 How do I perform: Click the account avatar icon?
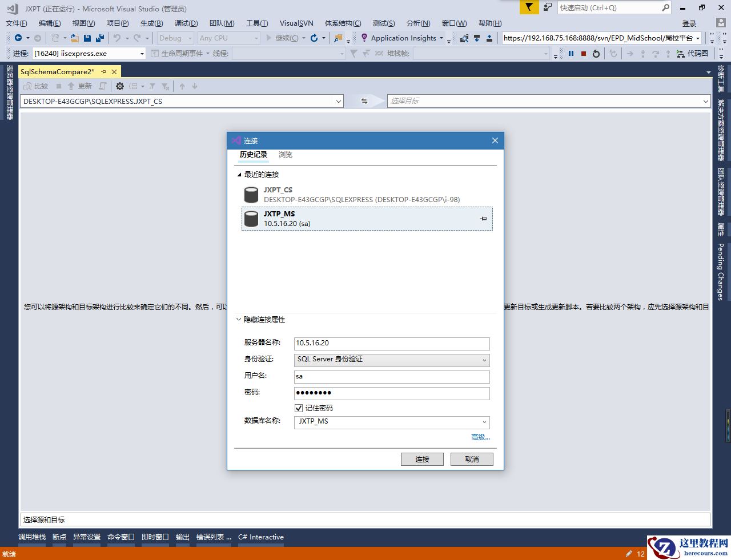click(x=721, y=23)
